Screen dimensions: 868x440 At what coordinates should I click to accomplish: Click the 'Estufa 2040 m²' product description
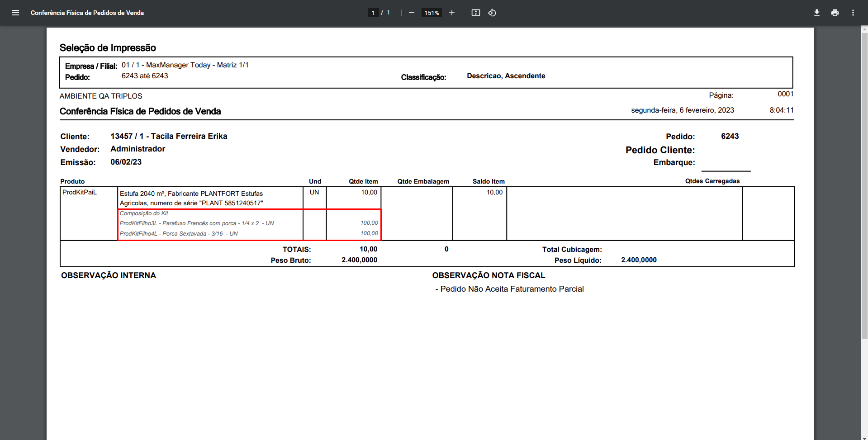tap(191, 198)
